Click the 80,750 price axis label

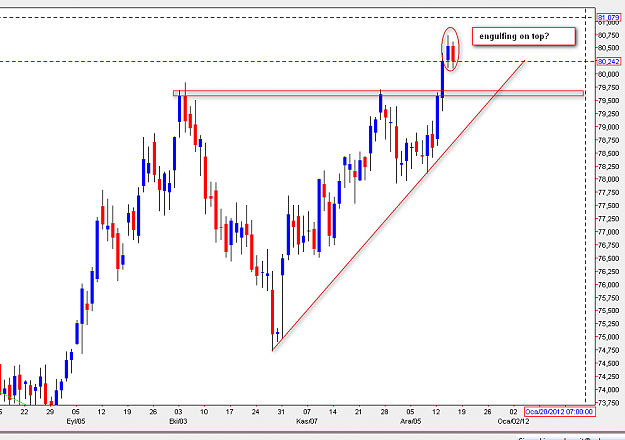[x=608, y=35]
